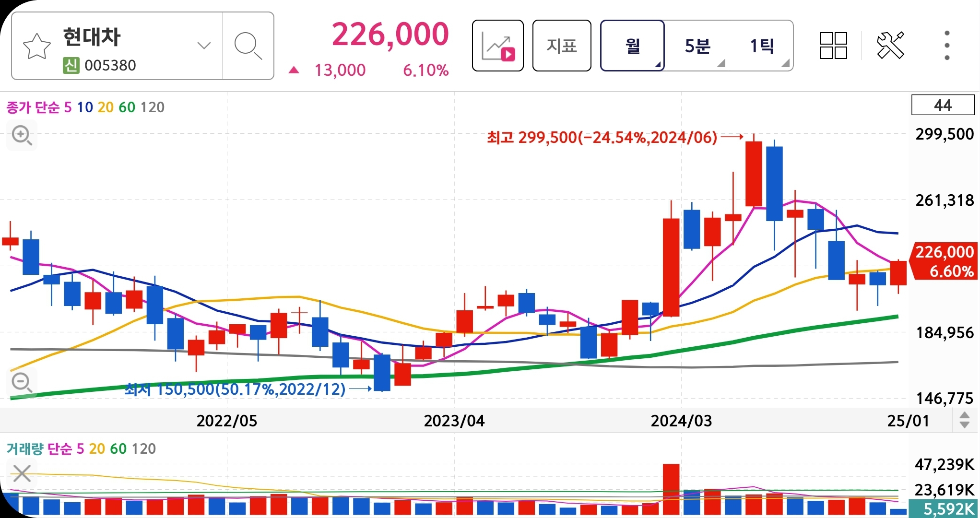980x518 pixels.
Task: Click the 25/01 date axis label
Action: [908, 421]
